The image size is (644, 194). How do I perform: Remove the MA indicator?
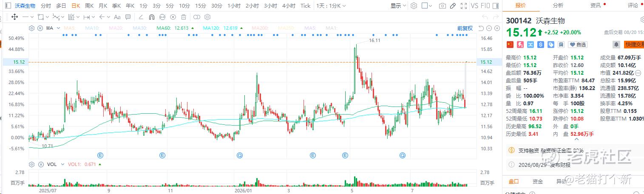point(40,28)
